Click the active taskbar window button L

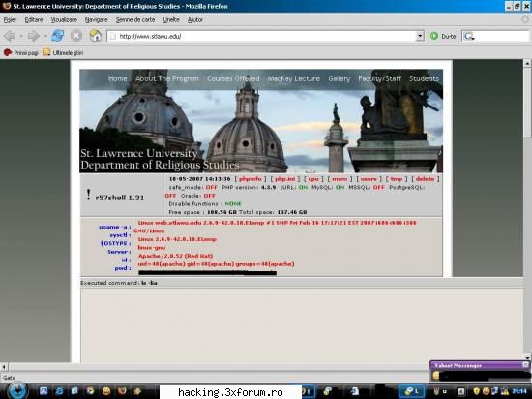pyautogui.click(x=411, y=391)
